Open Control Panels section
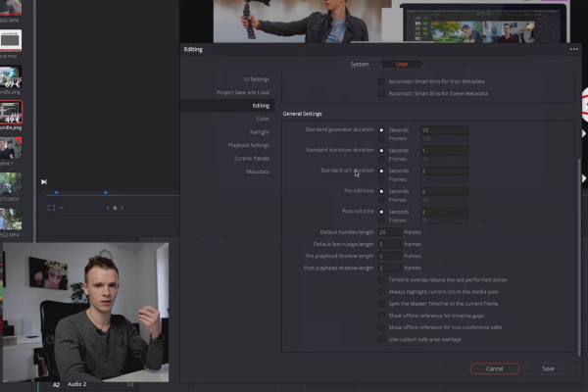Viewport: 588px width, 392px height. pyautogui.click(x=252, y=159)
